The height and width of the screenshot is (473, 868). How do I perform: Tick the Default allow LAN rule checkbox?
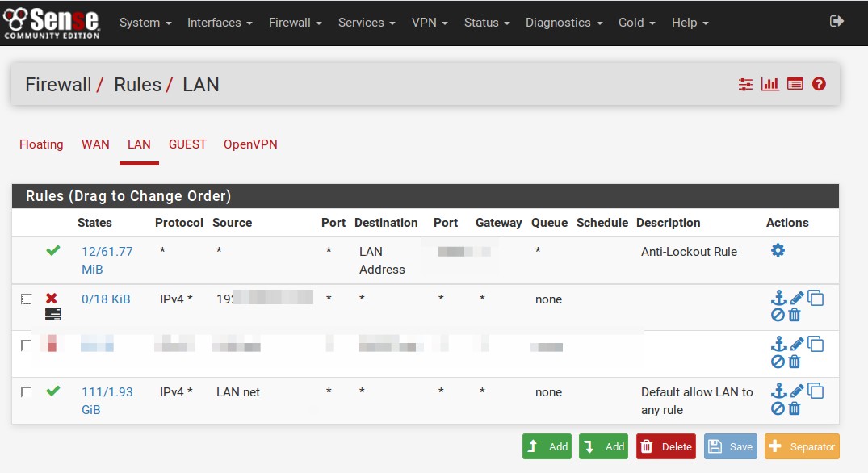tap(27, 391)
